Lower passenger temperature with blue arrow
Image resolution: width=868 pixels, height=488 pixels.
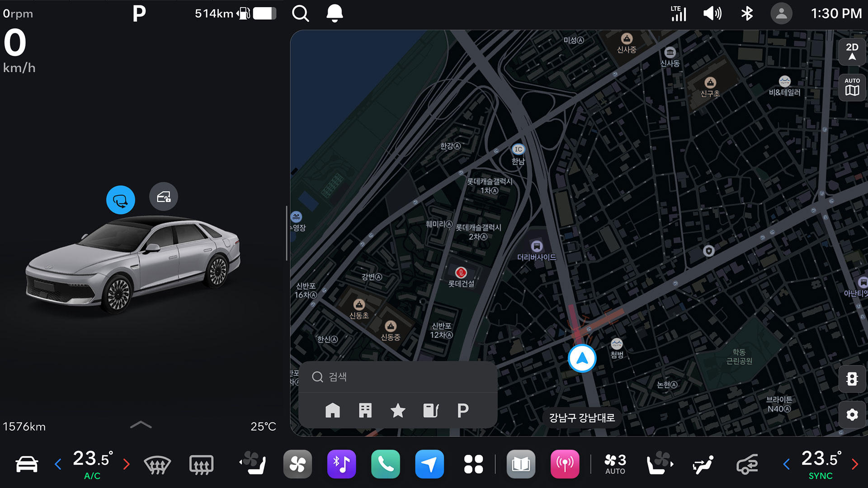[787, 464]
